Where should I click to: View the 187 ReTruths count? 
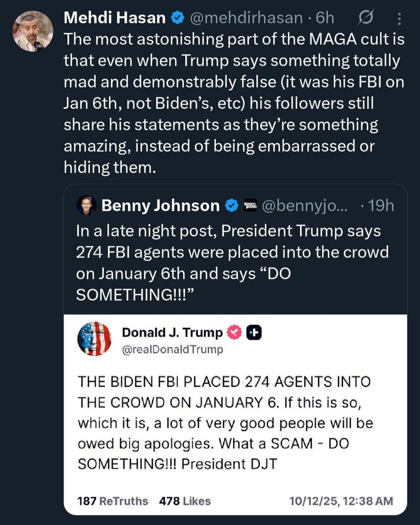pos(112,501)
